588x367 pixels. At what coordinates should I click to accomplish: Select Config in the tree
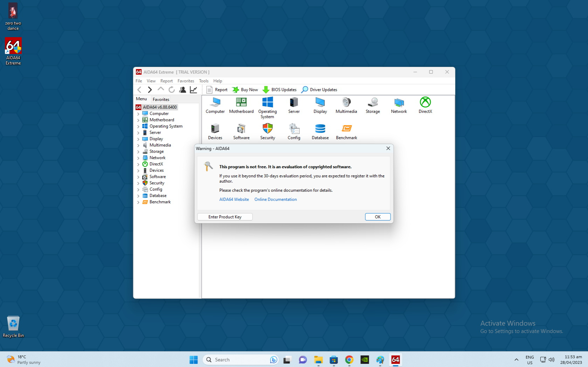pos(155,189)
